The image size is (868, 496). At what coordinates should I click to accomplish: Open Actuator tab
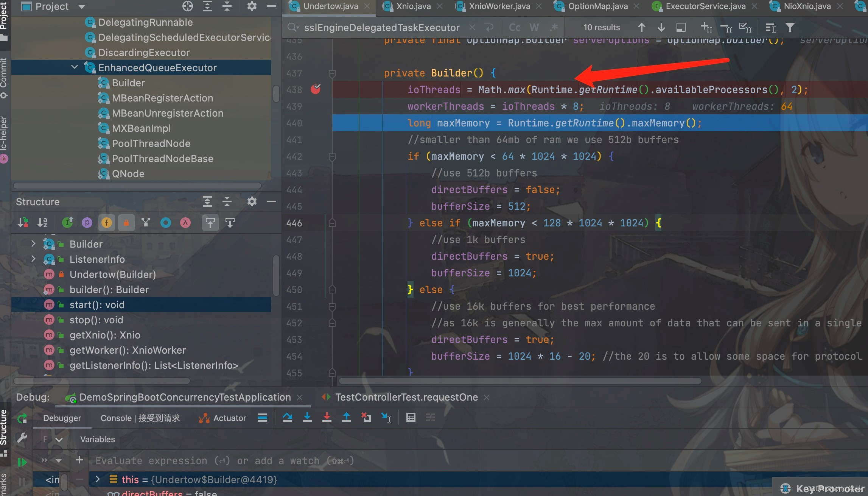(x=222, y=418)
